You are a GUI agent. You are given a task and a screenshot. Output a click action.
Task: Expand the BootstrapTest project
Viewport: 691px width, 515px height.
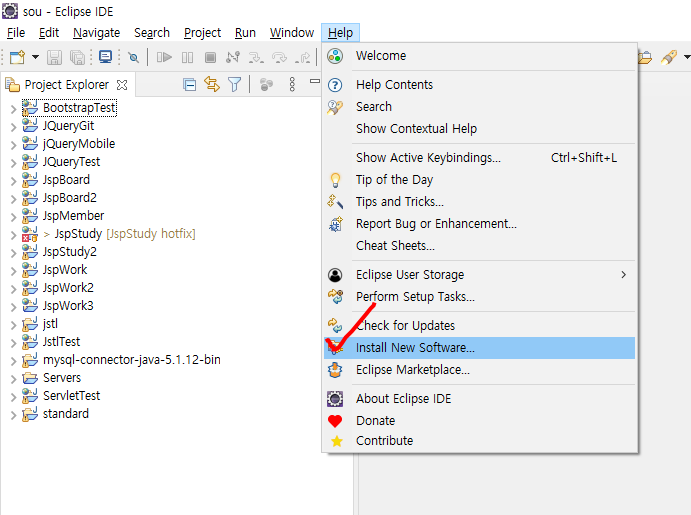(x=13, y=109)
